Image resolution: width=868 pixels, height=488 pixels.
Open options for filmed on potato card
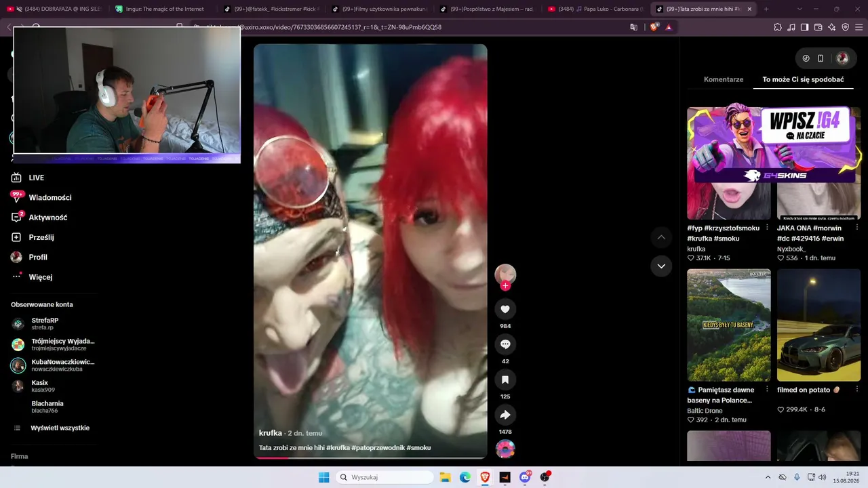click(856, 390)
